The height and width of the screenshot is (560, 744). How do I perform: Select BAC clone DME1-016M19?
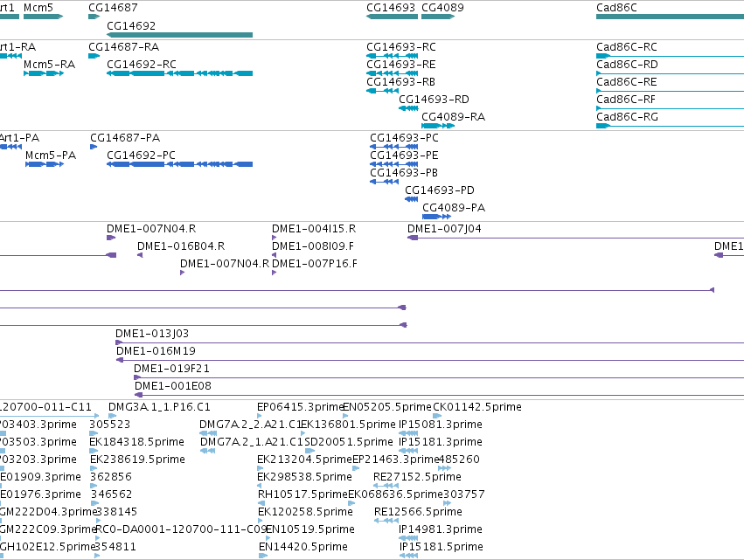430,360
